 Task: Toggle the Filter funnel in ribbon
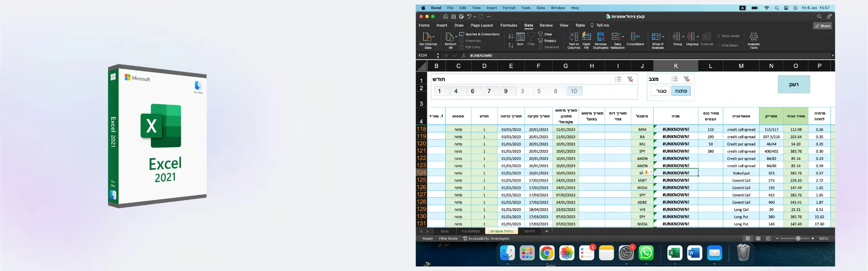coord(531,39)
